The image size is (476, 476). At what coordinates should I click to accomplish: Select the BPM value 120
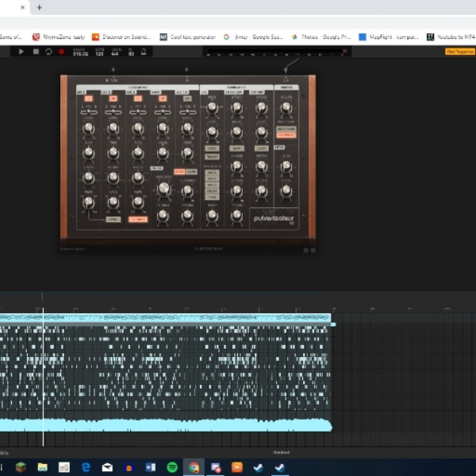click(x=99, y=54)
